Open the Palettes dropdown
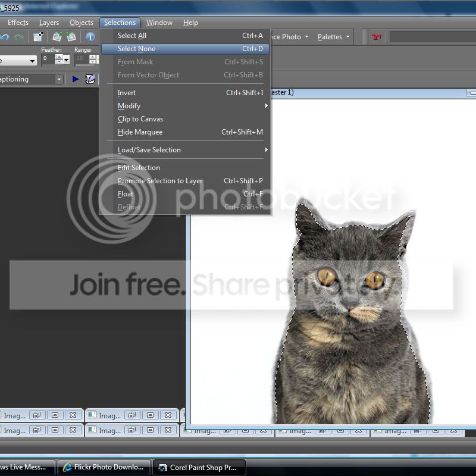 click(334, 37)
